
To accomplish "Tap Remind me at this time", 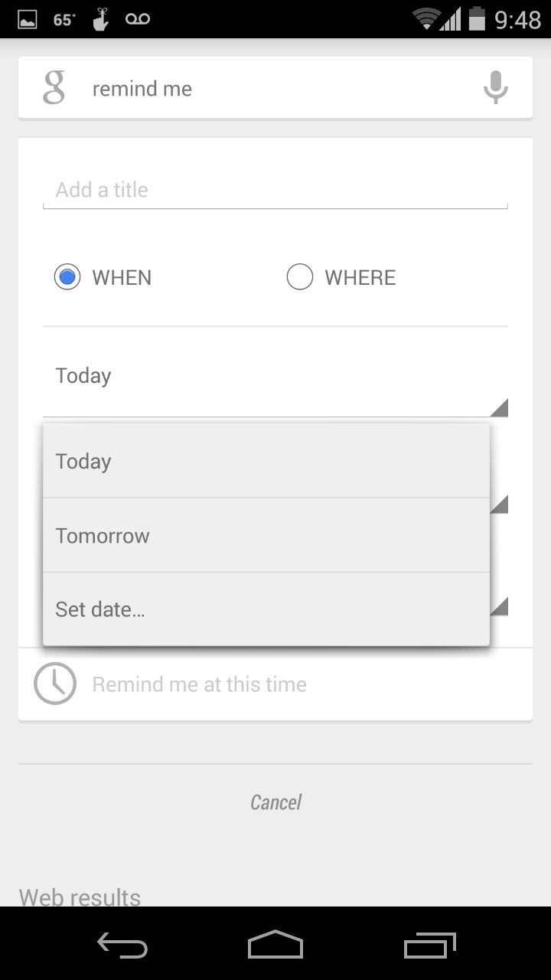I will 200,684.
